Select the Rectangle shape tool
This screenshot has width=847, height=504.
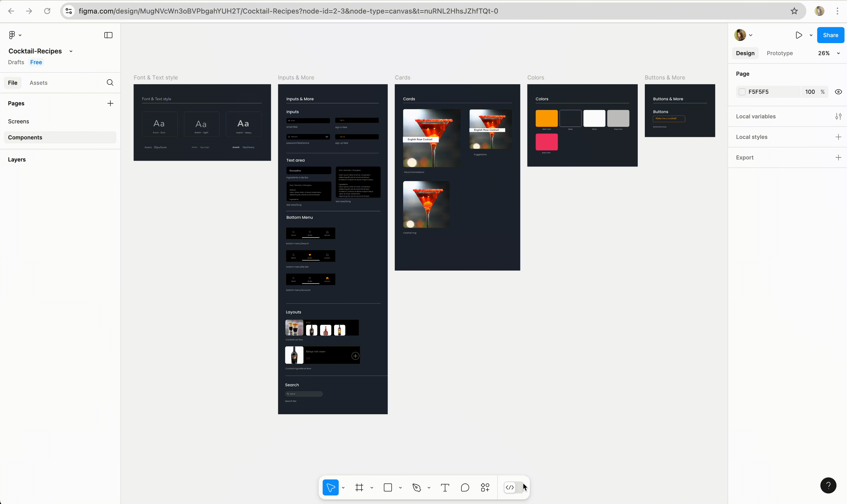click(x=388, y=488)
